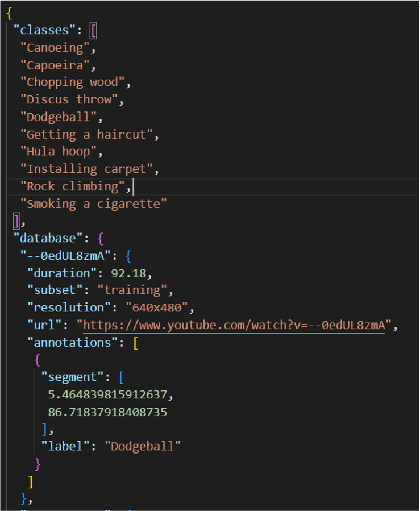
Task: Click the "Capoeira" class entry
Action: 55,65
